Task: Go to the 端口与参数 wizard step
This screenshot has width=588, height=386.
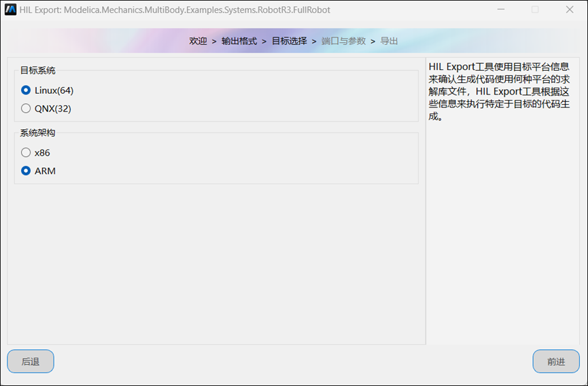Action: 343,41
